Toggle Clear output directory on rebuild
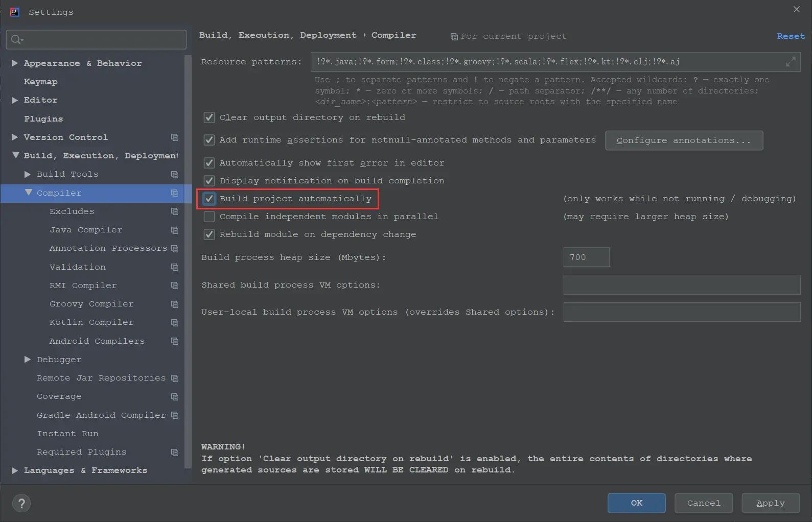812x522 pixels. click(209, 117)
